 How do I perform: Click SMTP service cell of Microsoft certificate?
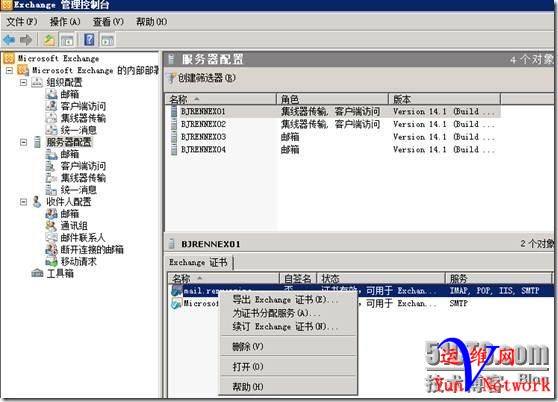(x=458, y=303)
